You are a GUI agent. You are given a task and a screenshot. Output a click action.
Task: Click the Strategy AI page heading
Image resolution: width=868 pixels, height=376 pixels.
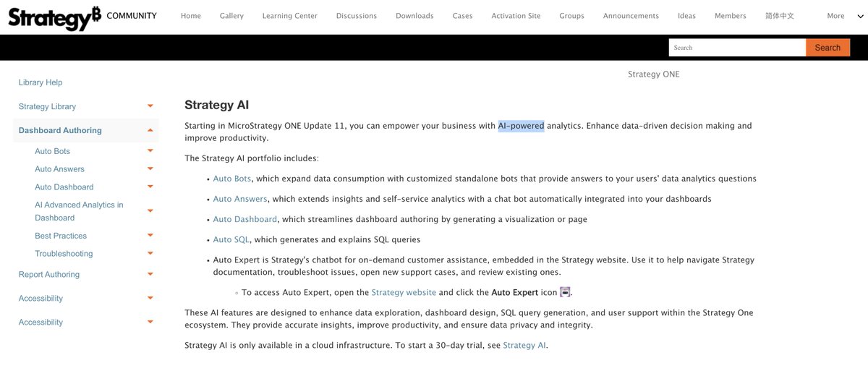point(217,105)
